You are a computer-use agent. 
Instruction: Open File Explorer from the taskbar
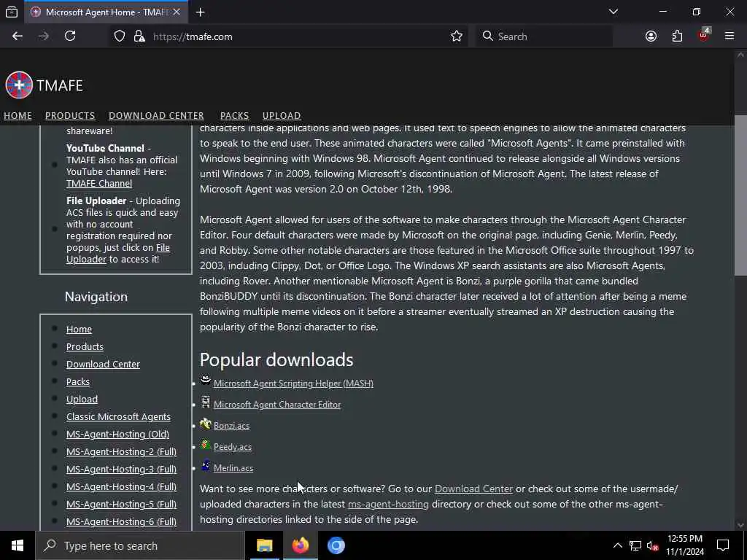tap(264, 545)
